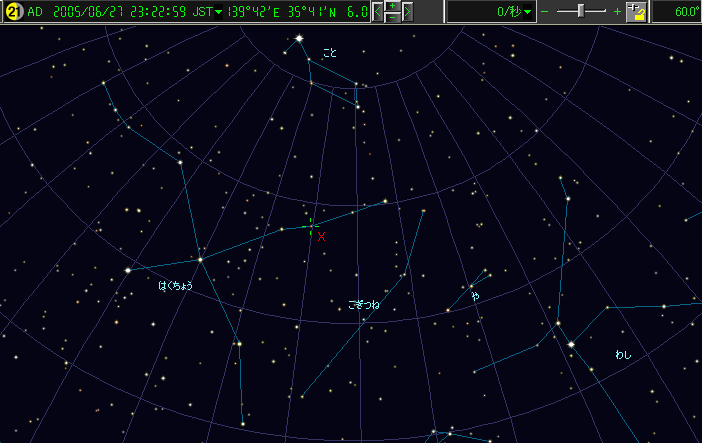Open the 0/秒 animation speed dropdown
The height and width of the screenshot is (443, 702).
coord(528,12)
